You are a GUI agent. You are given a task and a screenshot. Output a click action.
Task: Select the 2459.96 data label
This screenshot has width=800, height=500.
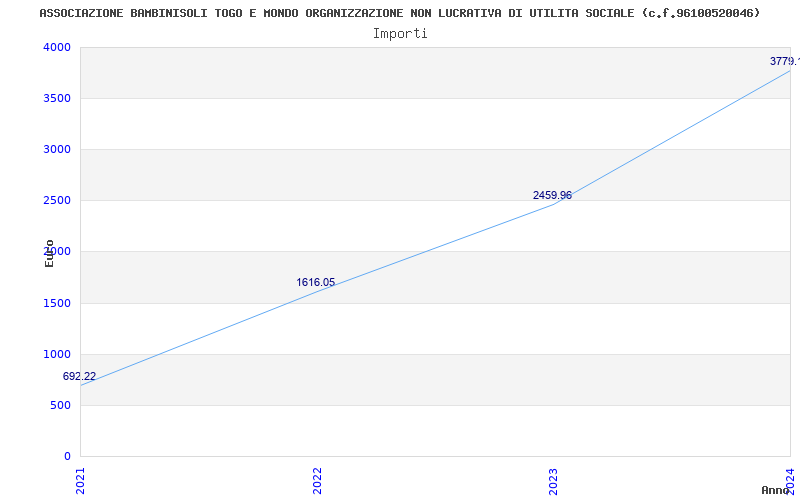(x=552, y=195)
